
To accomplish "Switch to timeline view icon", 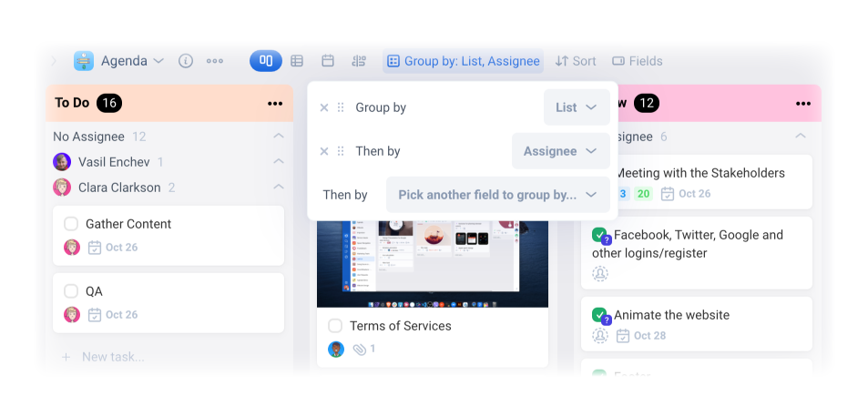I will (x=359, y=61).
